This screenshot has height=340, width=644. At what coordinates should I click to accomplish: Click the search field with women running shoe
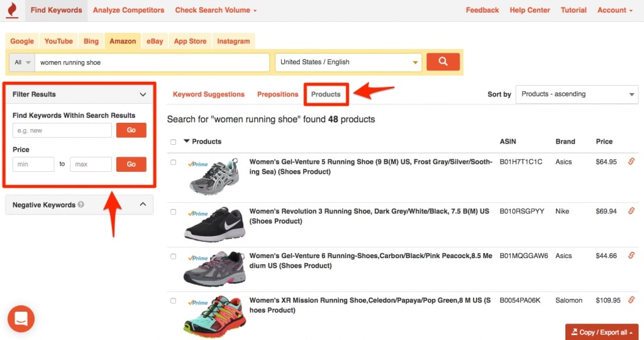pos(152,62)
